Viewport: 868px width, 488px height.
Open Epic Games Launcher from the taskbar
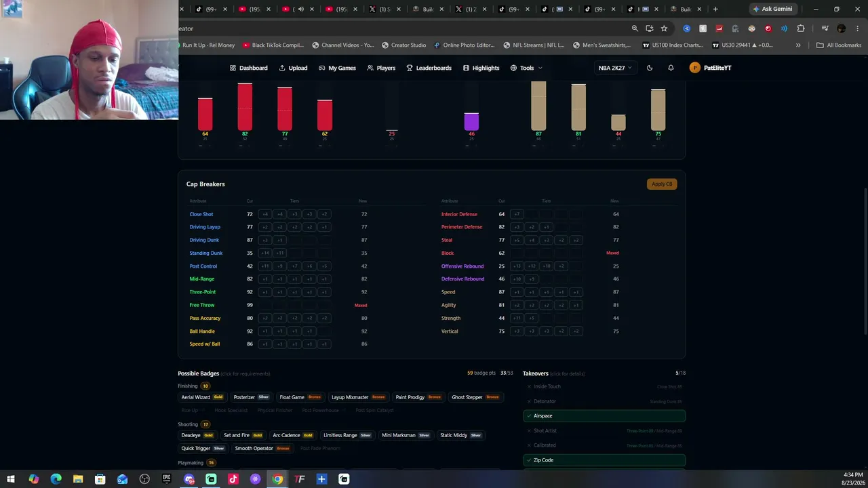167,479
